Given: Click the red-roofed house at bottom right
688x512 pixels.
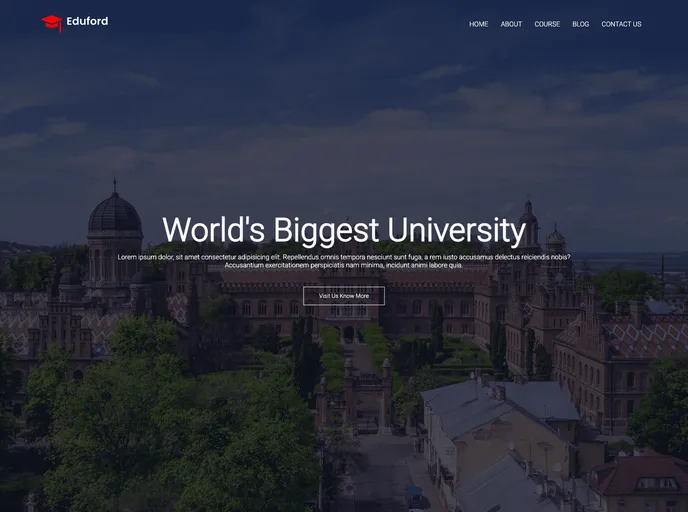Looking at the screenshot, I should [640, 480].
